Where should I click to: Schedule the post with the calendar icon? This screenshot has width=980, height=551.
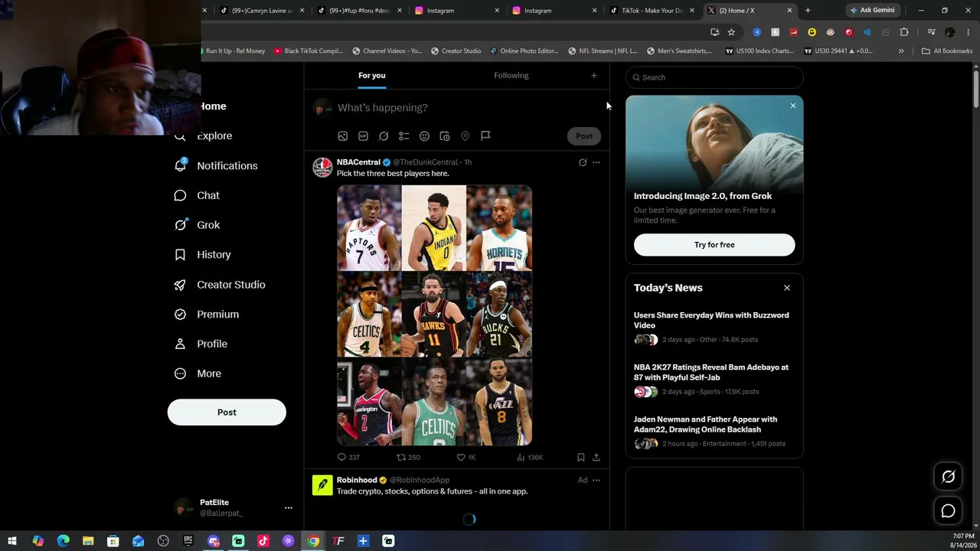tap(445, 136)
